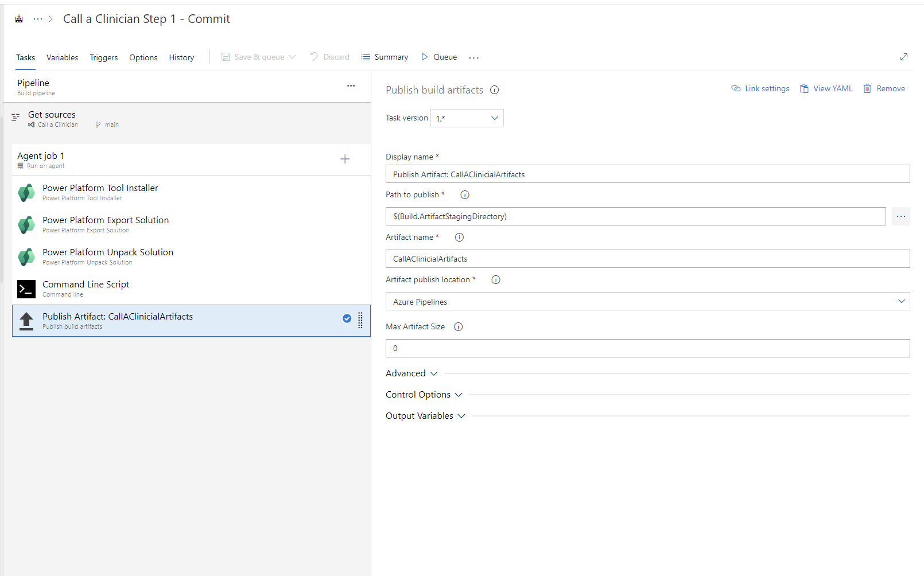
Task: Select the Get sources step
Action: (187, 119)
